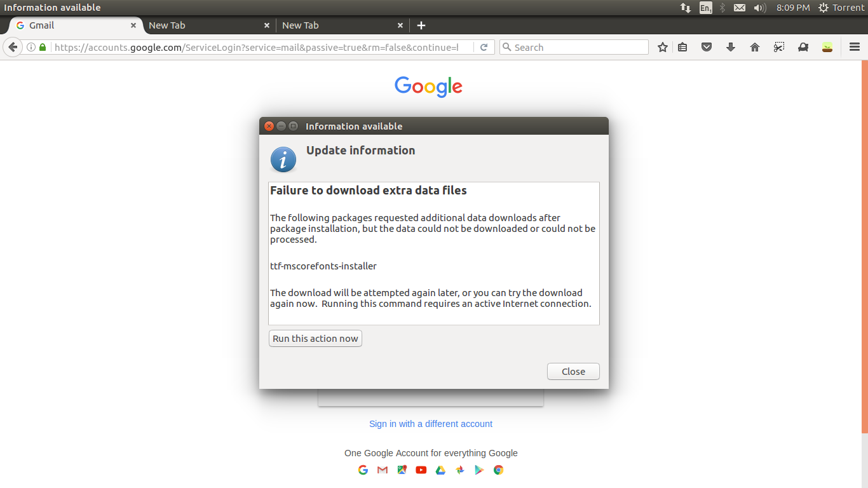Screen dimensions: 868x488
Task: Click 'One Google Account for everything Google' text
Action: coord(431,453)
